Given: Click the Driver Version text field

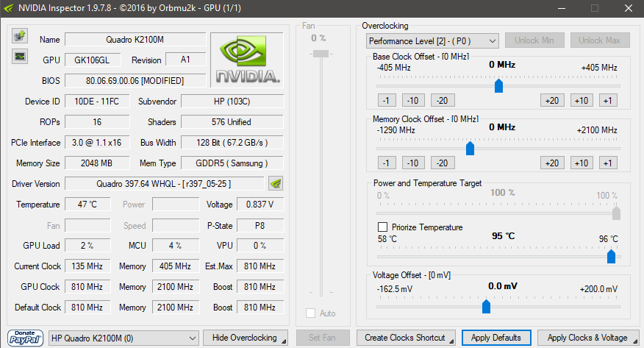Looking at the screenshot, I should pyautogui.click(x=164, y=184).
